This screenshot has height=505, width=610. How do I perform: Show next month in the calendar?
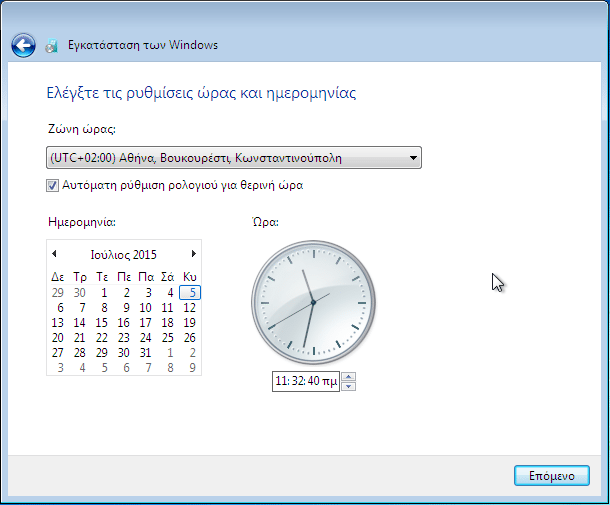point(193,254)
